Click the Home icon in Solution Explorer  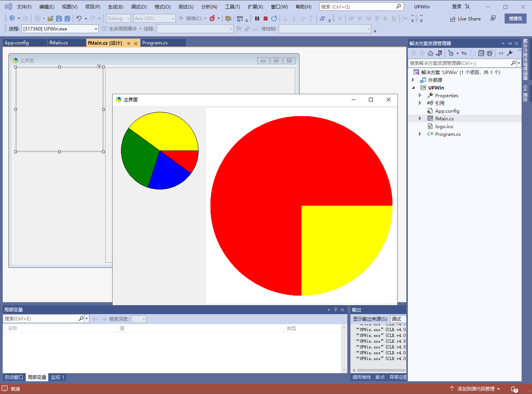coord(431,53)
